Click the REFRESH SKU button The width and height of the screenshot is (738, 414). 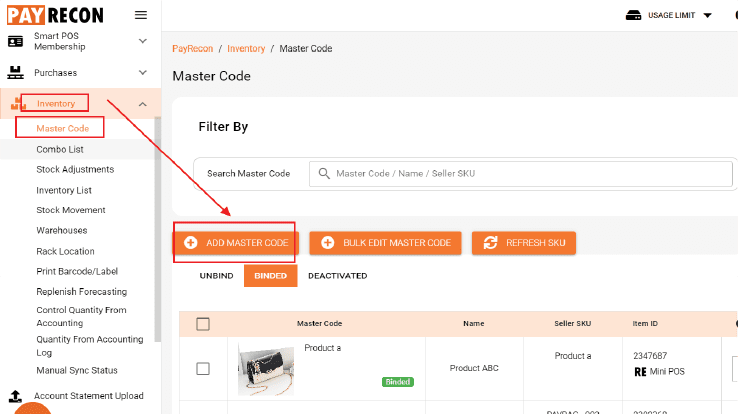click(x=524, y=243)
